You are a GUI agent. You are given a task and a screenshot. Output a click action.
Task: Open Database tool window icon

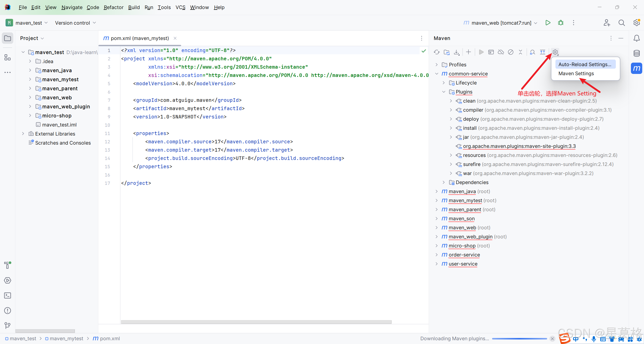pos(637,53)
